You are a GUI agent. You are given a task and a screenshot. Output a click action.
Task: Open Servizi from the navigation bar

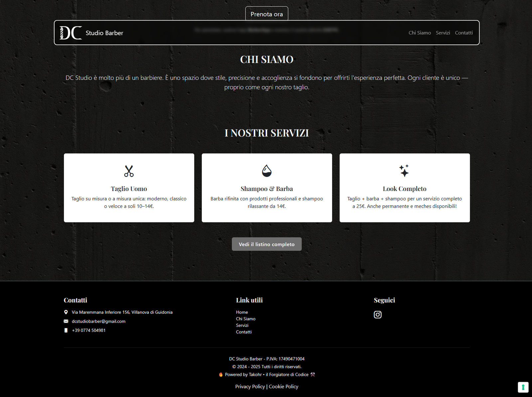coord(443,33)
